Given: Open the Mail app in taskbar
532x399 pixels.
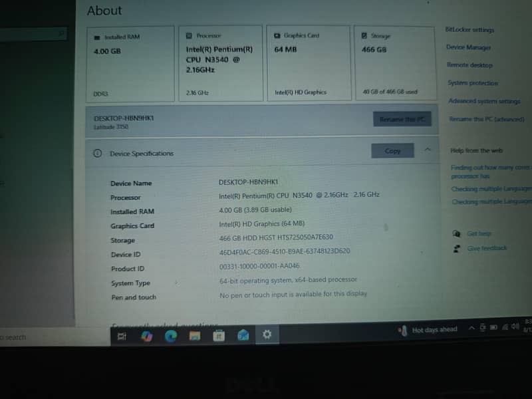Looking at the screenshot, I should click(243, 335).
